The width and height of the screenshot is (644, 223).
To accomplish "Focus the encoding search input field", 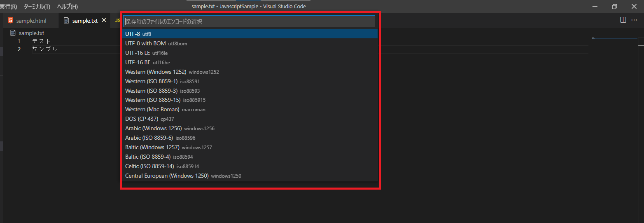I will 249,21.
